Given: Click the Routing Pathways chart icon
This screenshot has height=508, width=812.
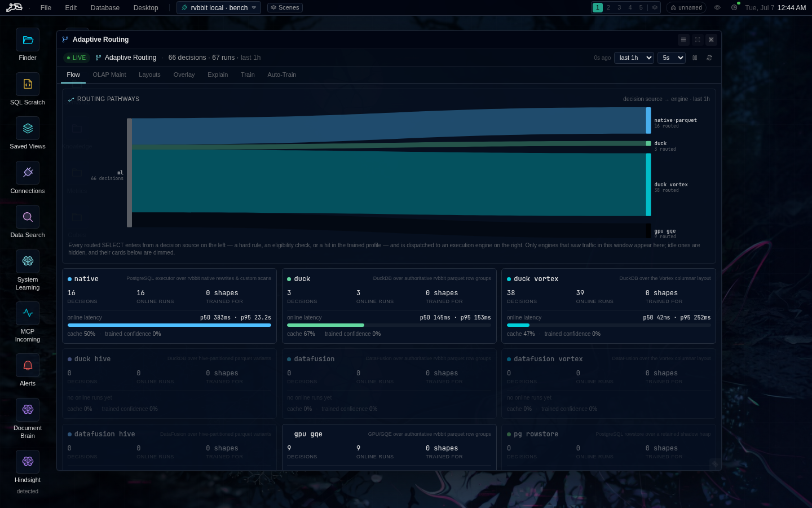Looking at the screenshot, I should (x=71, y=99).
